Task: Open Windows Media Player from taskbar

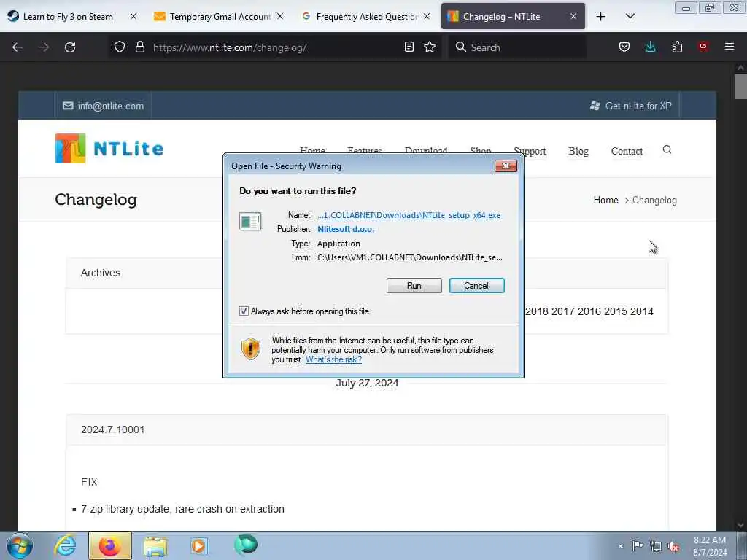Action: pos(198,546)
